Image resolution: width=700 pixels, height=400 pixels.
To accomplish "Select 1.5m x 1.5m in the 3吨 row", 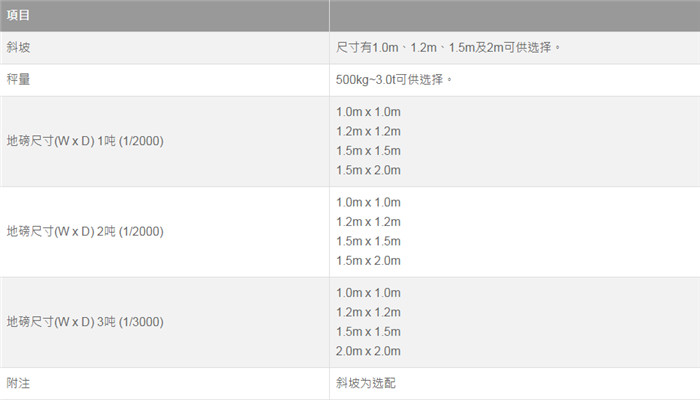I will [x=369, y=331].
